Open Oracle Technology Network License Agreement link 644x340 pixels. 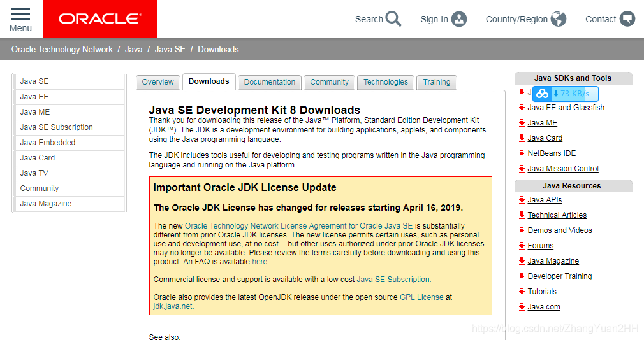coord(298,226)
